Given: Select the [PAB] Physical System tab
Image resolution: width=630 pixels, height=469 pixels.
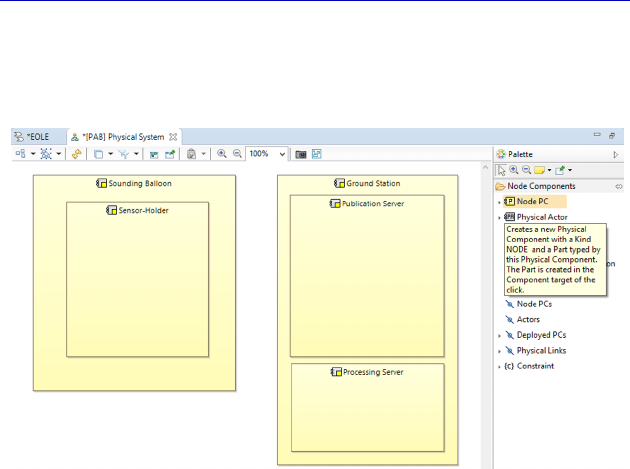Looking at the screenshot, I should (122, 136).
